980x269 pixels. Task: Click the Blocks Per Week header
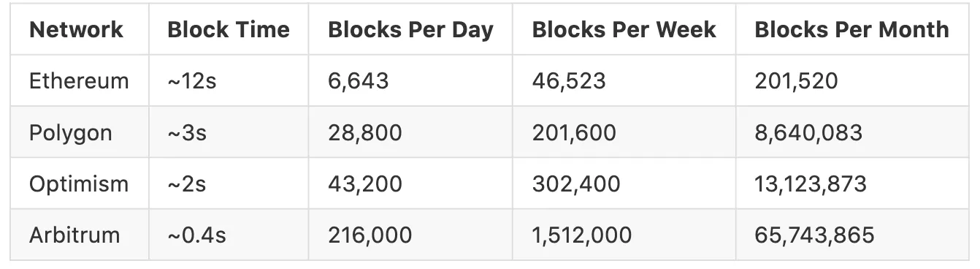click(x=624, y=30)
